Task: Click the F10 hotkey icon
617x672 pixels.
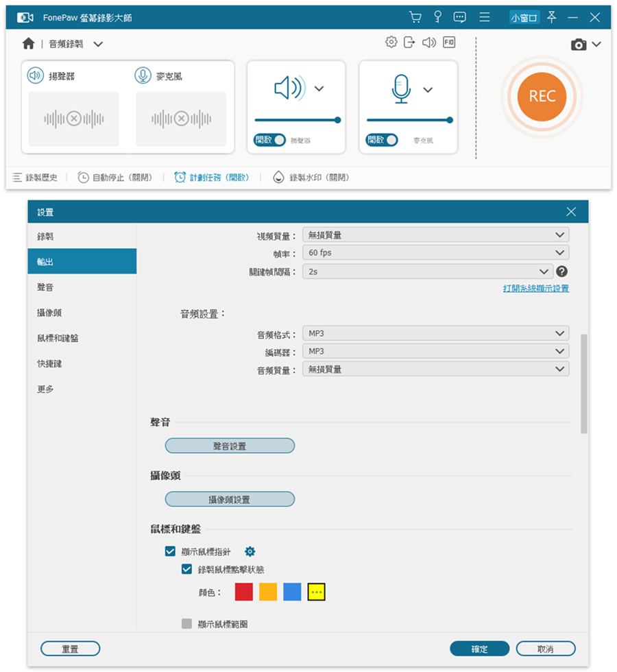Action: 449,42
